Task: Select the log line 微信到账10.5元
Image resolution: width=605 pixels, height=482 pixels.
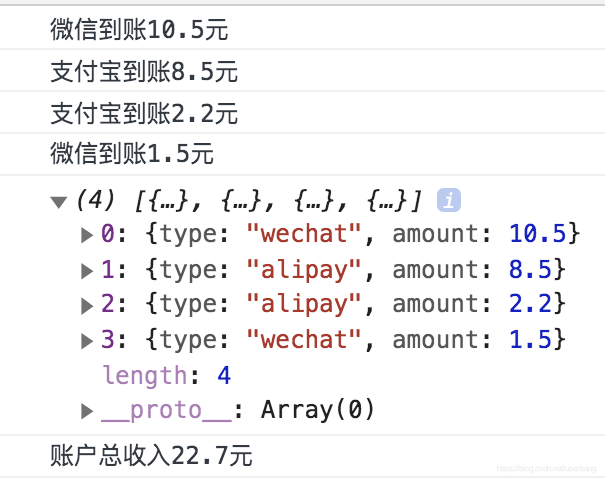Action: [139, 30]
